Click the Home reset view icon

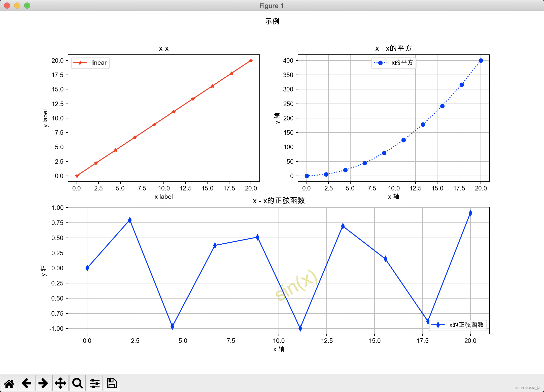click(x=9, y=383)
